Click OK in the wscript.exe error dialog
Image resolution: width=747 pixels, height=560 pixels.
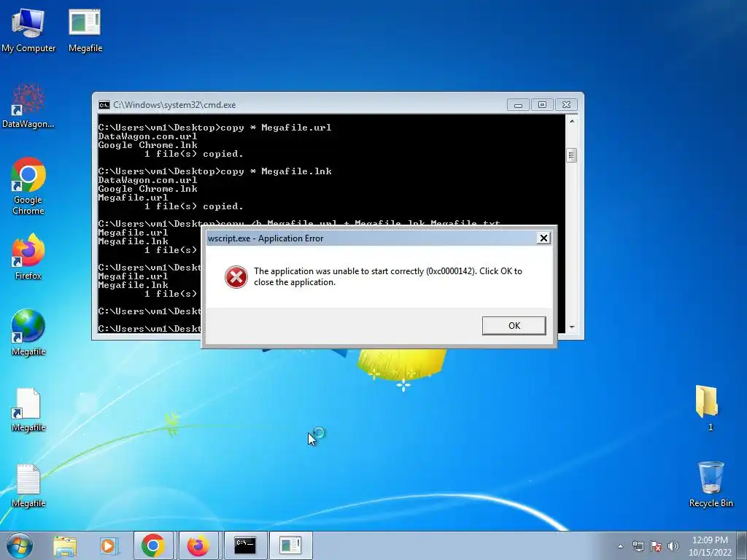[514, 326]
